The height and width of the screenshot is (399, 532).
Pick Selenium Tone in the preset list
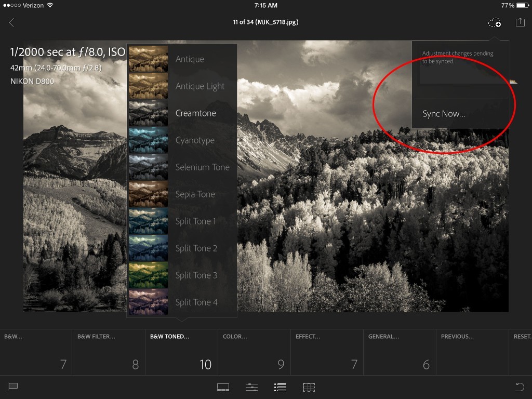pyautogui.click(x=202, y=167)
